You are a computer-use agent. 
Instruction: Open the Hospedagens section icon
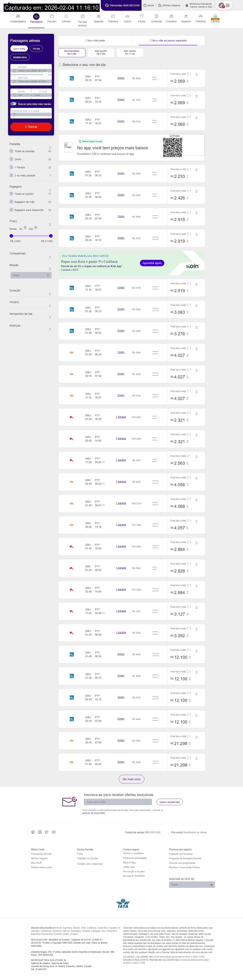click(18, 16)
